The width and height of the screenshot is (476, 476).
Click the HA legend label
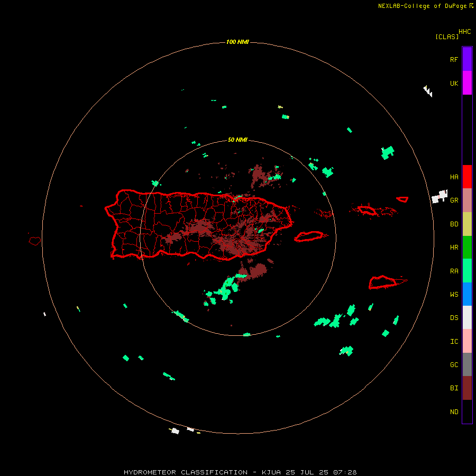pos(454,177)
